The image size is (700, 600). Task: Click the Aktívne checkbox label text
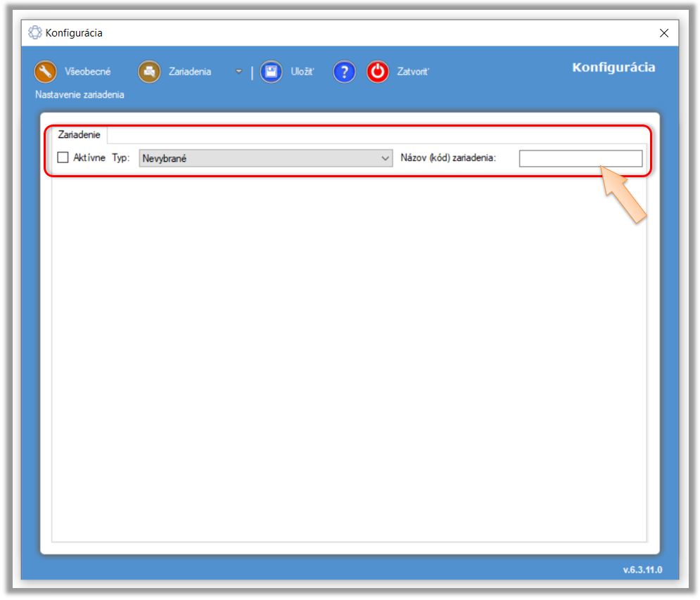pyautogui.click(x=89, y=158)
